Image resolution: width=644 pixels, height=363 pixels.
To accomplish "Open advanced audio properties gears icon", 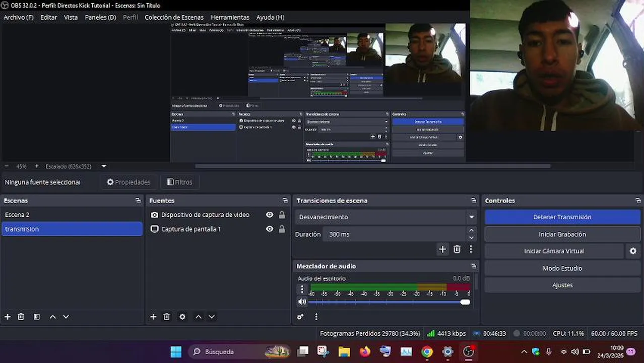I will click(300, 317).
